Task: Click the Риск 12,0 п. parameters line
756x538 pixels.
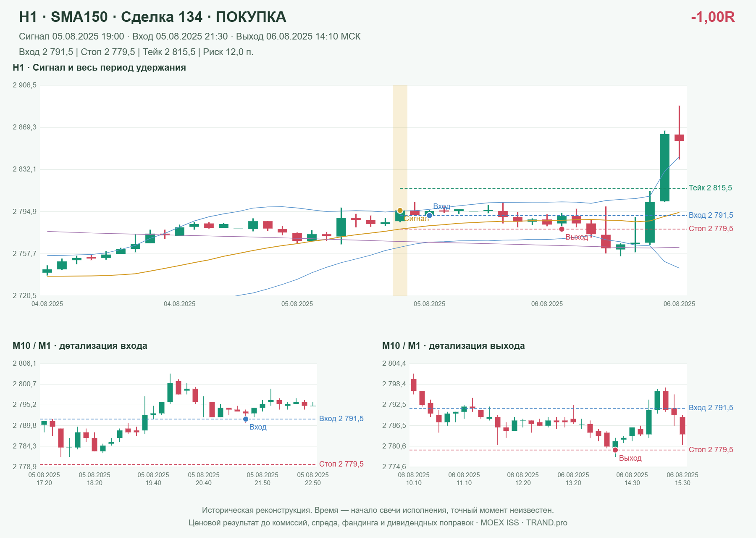Action: tap(136, 52)
